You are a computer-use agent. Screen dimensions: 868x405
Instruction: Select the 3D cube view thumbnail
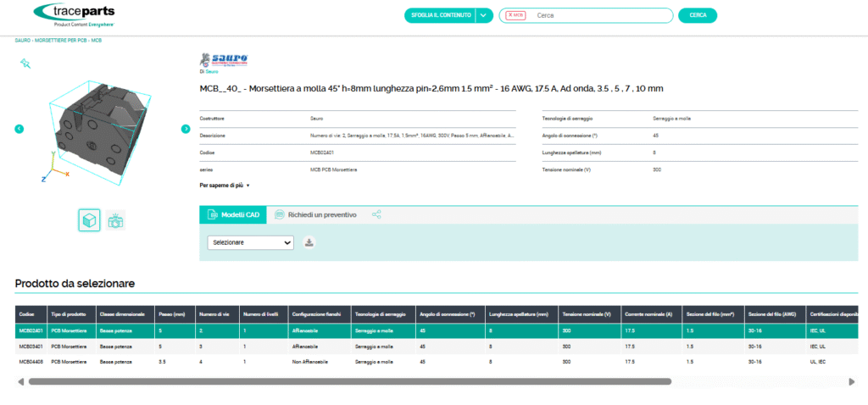pos(89,220)
